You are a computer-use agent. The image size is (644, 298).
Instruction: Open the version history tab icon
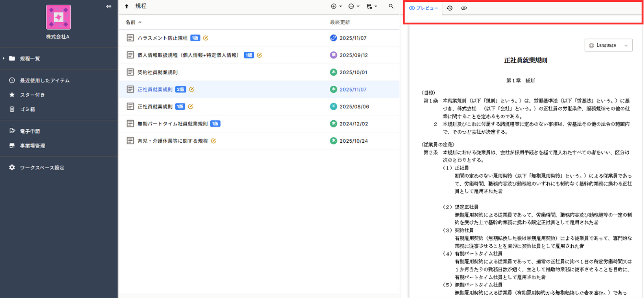pos(450,8)
